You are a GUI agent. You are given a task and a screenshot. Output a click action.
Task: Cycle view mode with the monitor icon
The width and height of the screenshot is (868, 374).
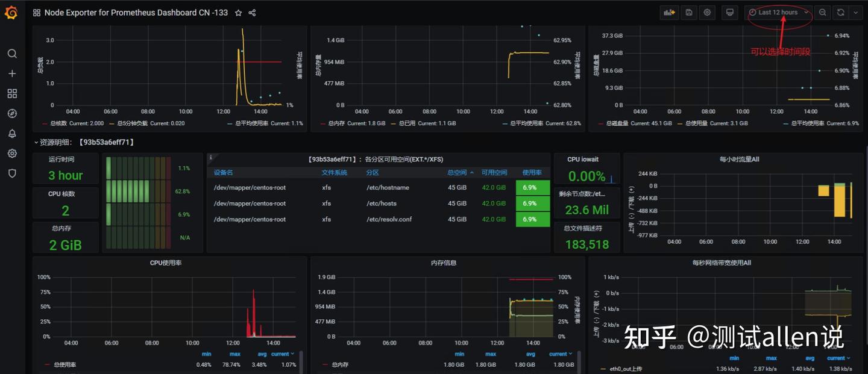click(729, 12)
